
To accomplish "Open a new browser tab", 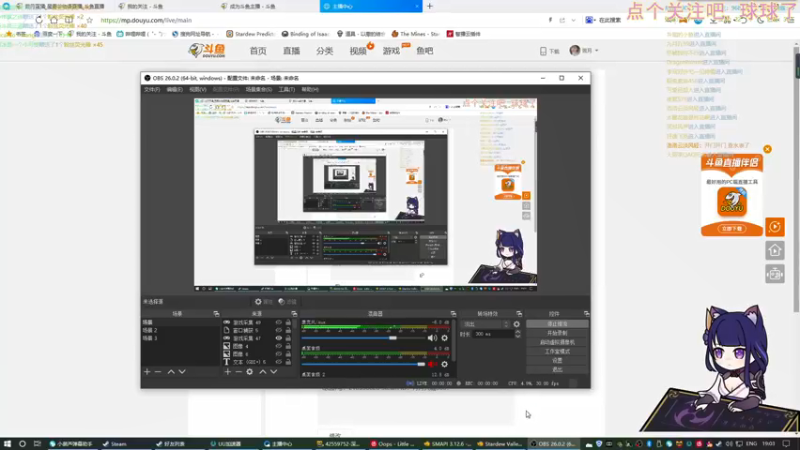I will [430, 6].
